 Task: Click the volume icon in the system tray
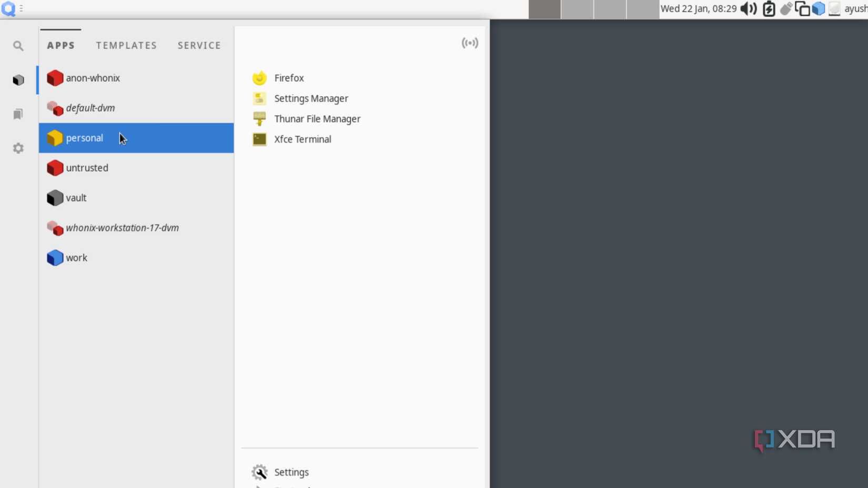748,8
